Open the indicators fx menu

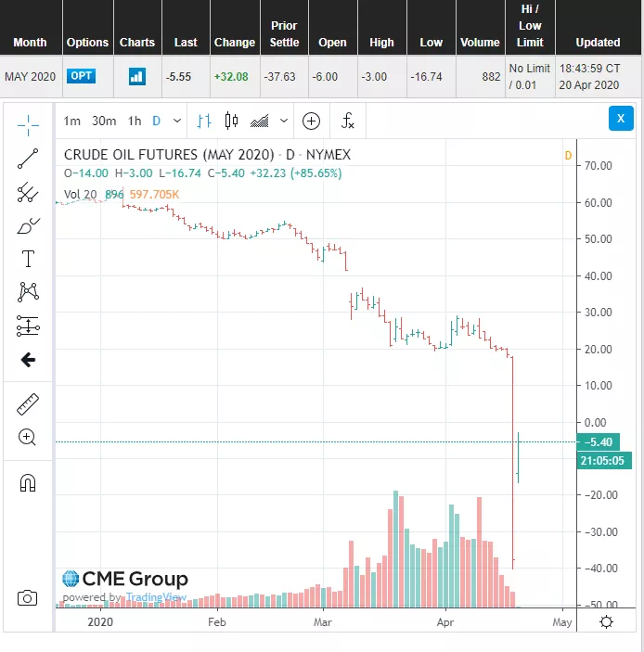(348, 121)
